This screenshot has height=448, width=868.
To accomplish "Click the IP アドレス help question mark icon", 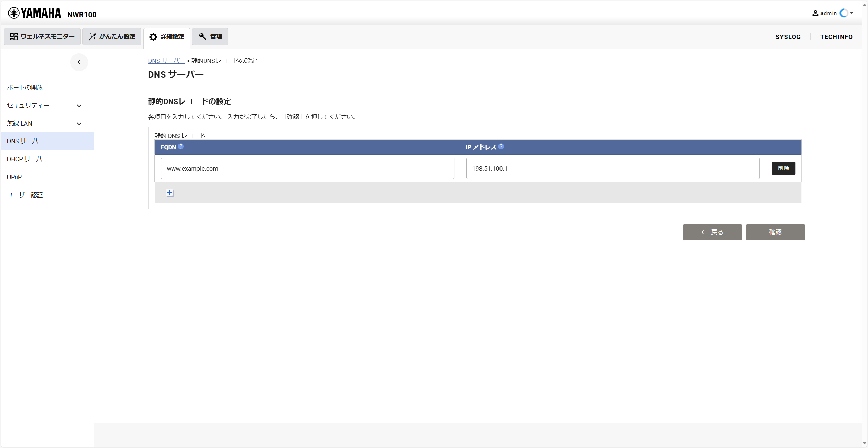I will [x=501, y=146].
